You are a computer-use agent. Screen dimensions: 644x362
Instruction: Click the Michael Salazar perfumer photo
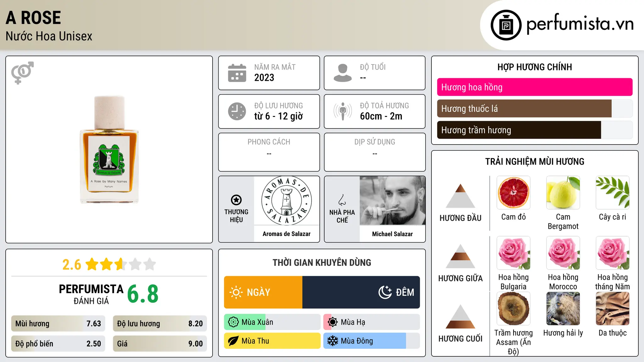pyautogui.click(x=392, y=200)
